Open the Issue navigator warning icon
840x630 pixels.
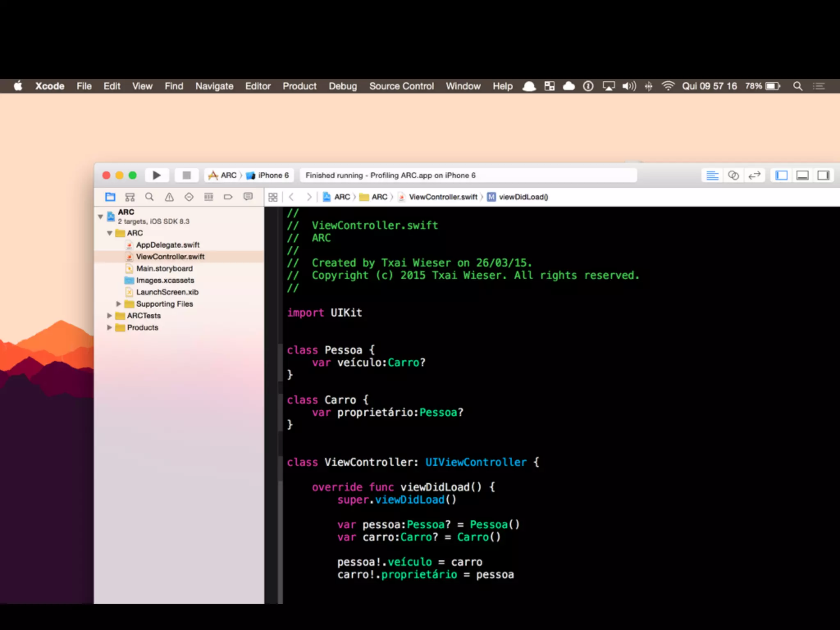(169, 197)
